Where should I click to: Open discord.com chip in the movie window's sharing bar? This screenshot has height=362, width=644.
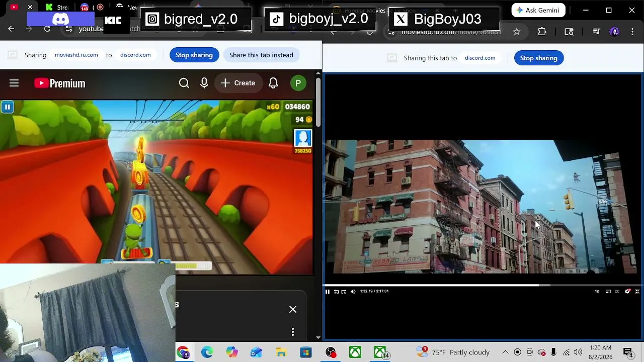480,58
